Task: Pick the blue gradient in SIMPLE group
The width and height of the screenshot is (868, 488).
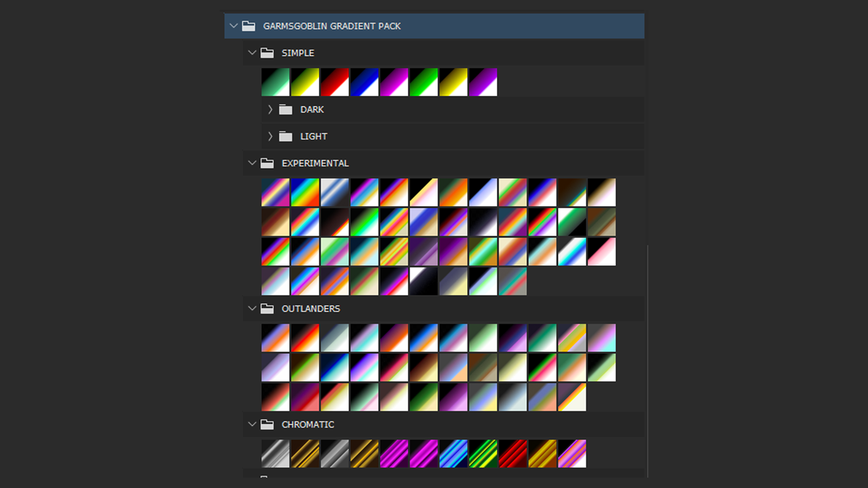Action: 365,82
